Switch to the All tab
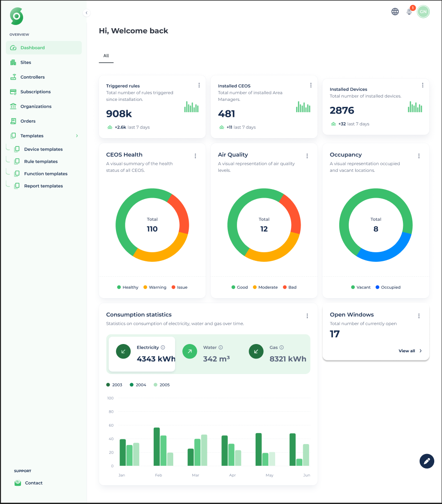The width and height of the screenshot is (442, 504). pyautogui.click(x=106, y=56)
